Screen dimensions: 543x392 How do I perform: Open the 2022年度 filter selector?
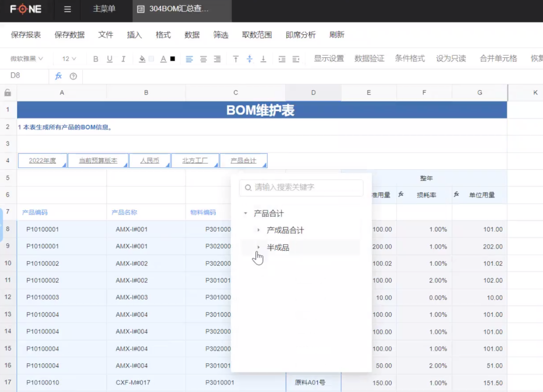tap(42, 160)
